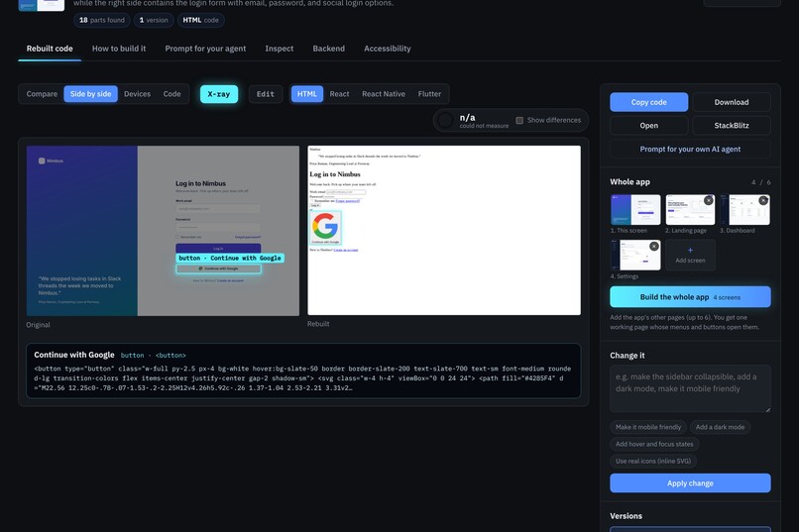Select the Settings thumbnail
This screenshot has height=532, width=799.
[635, 255]
